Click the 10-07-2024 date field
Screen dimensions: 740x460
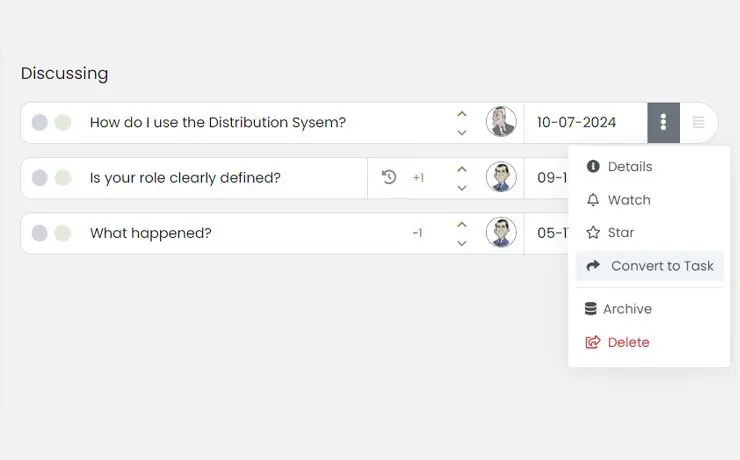pos(576,123)
